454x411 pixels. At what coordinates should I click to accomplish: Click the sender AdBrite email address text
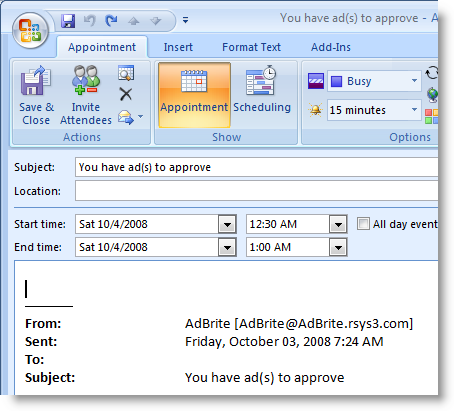pos(299,324)
